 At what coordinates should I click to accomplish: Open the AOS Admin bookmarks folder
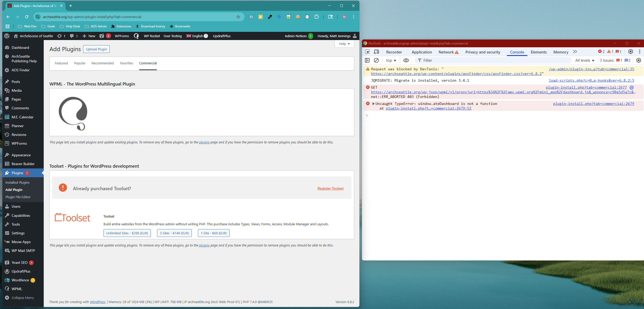95,26
